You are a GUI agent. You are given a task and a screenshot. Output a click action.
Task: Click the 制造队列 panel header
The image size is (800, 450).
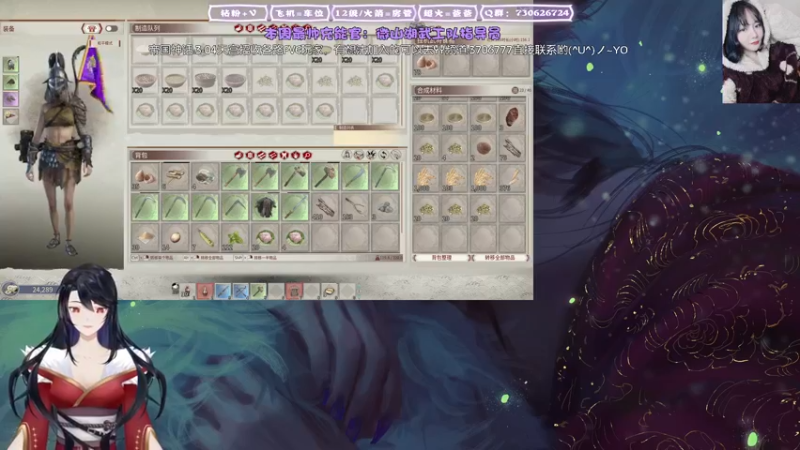pyautogui.click(x=147, y=29)
